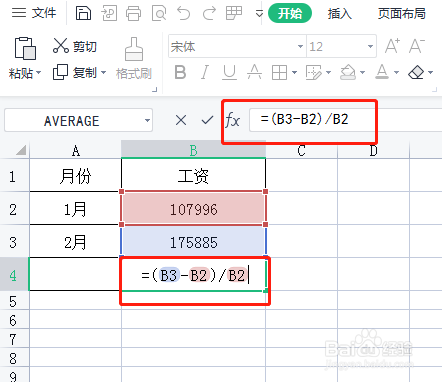Decrease font size with A- icon
442x382 pixels.
[417, 46]
